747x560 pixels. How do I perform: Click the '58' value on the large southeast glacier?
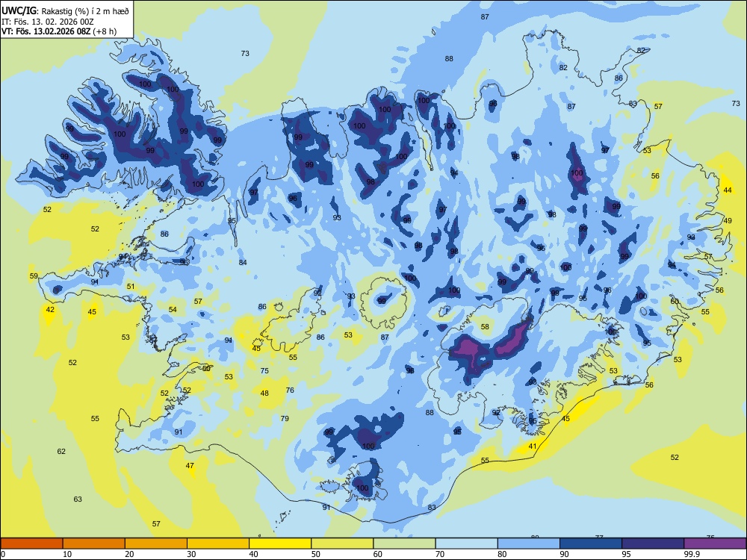pos(485,327)
